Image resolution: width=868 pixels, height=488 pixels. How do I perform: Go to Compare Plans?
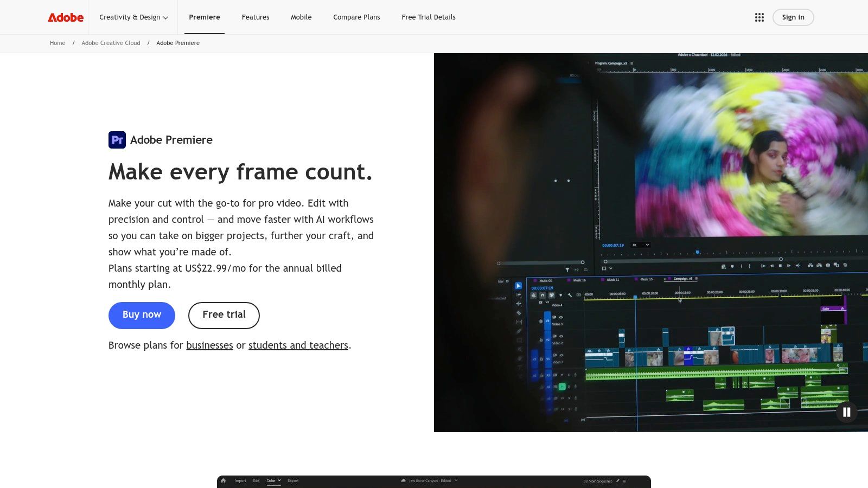coord(356,17)
